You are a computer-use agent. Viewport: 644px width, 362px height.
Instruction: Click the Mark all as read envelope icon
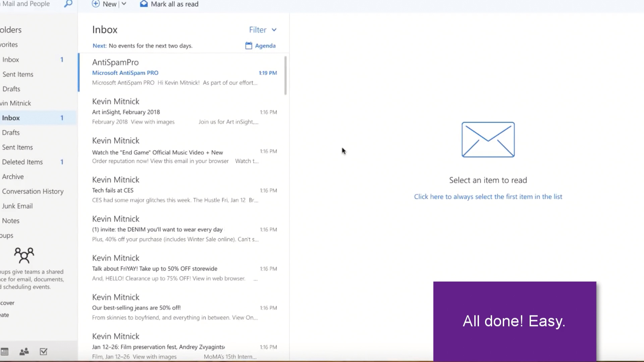(x=144, y=4)
